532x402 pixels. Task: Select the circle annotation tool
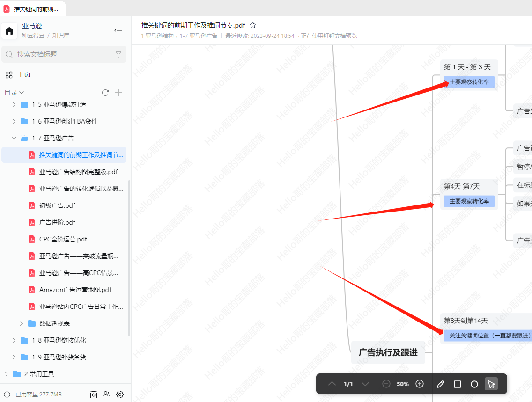coord(474,384)
